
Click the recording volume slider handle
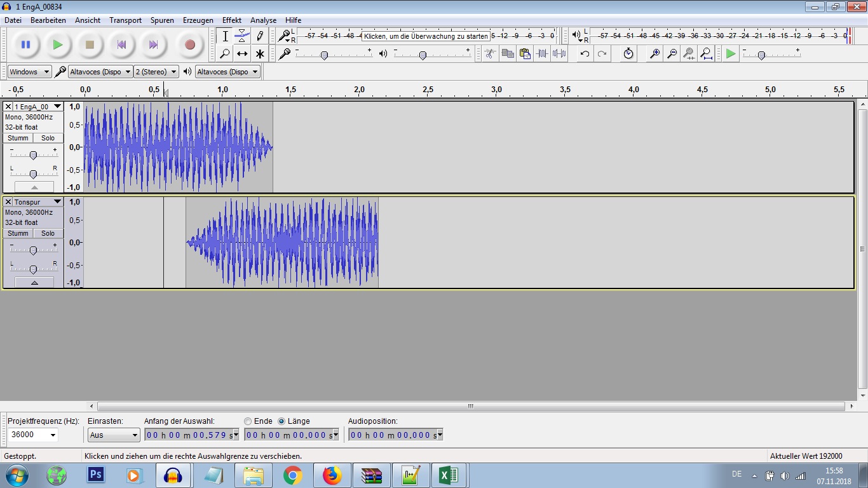[x=324, y=56]
